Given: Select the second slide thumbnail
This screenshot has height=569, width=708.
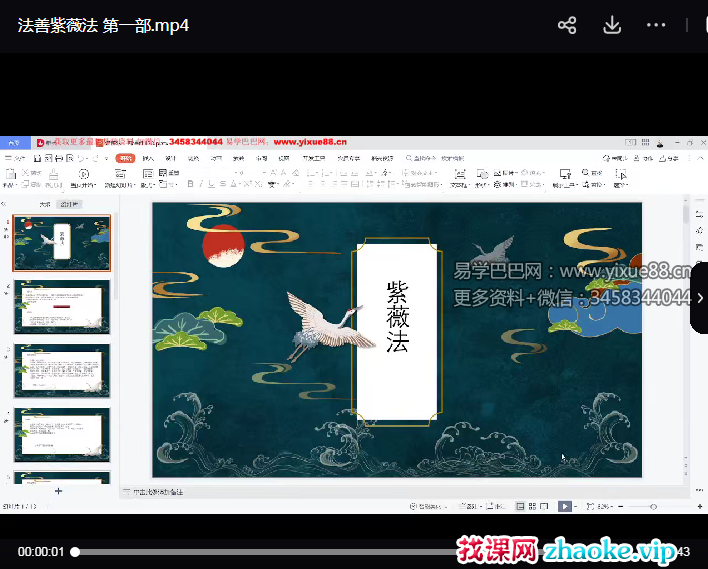Looking at the screenshot, I should 62,307.
